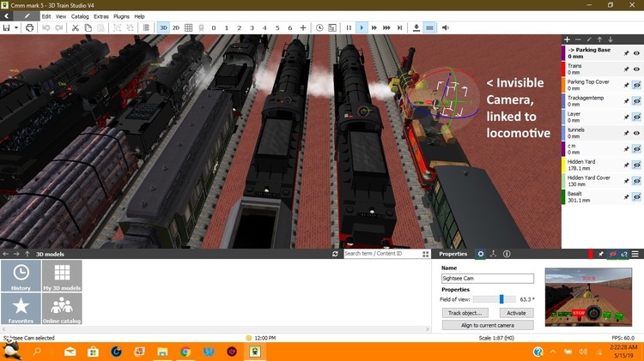Open the History tile in 3D models
Screen dimensions: 644x361
(21, 276)
